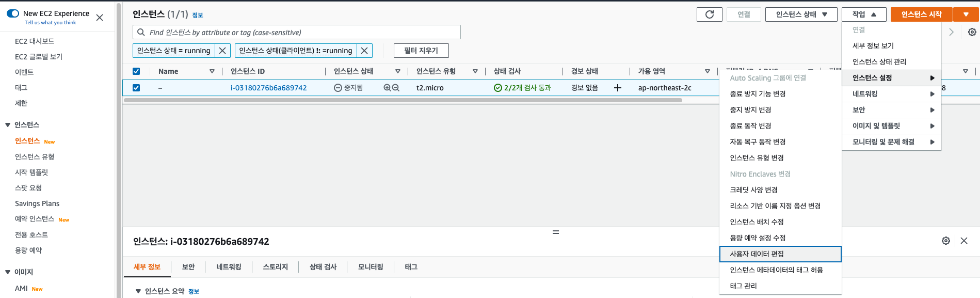
Task: Open EC2 대시보드 in sidebar
Action: (35, 41)
